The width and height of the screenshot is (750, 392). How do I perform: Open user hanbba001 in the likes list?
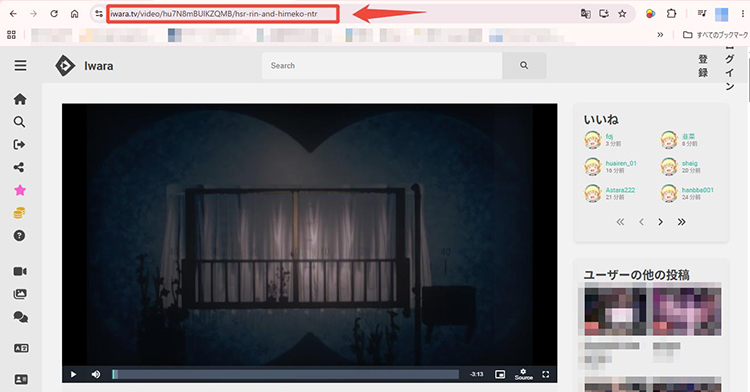pos(697,190)
